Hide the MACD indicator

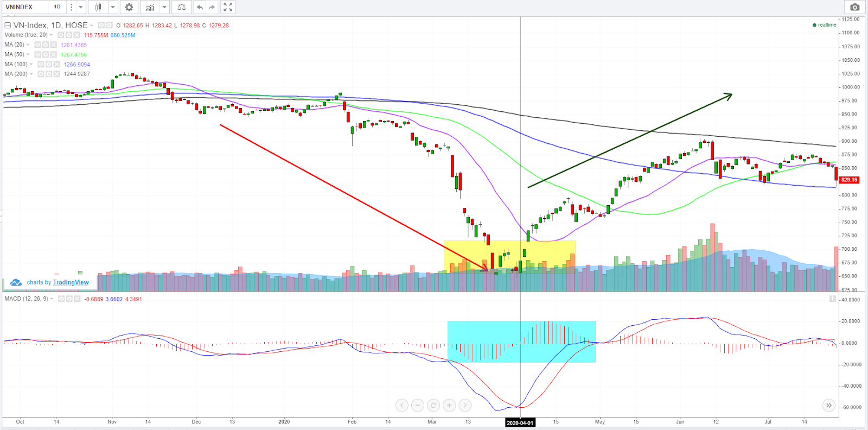61,299
